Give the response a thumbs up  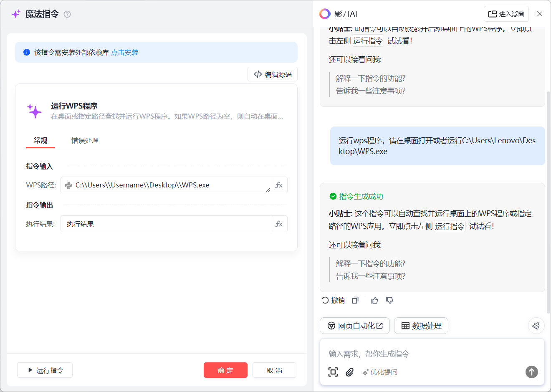(374, 300)
